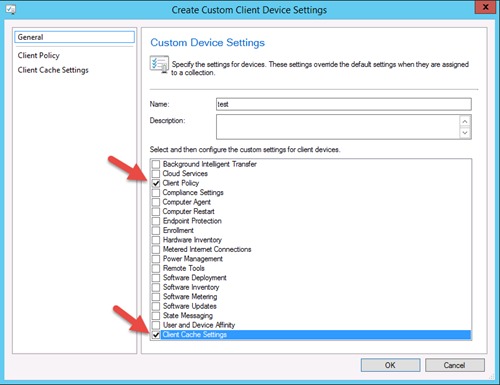Click inside the Description text box
The image size is (500, 385).
tap(338, 127)
